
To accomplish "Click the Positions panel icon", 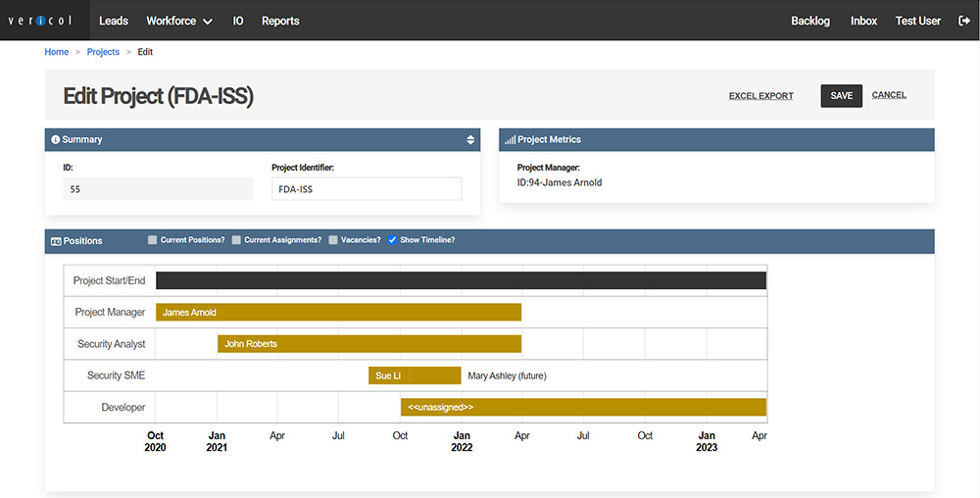I will coord(56,241).
